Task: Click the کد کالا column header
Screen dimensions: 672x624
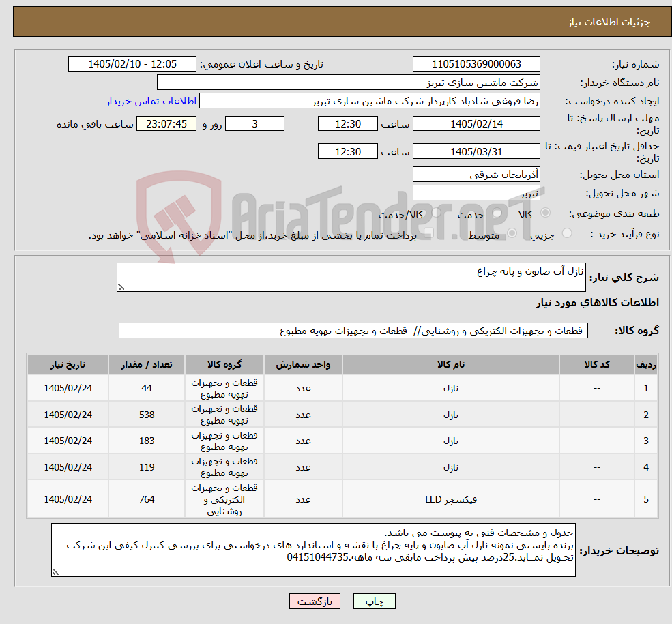Action: [x=596, y=364]
